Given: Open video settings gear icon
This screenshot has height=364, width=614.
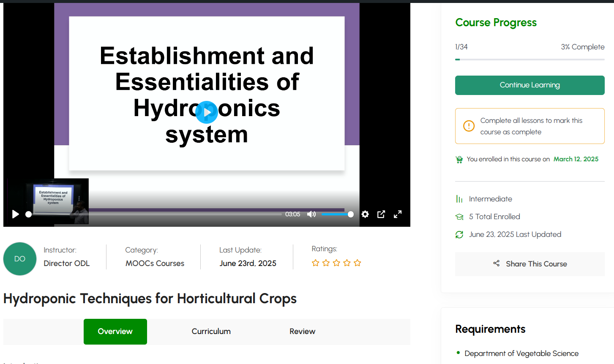Looking at the screenshot, I should pyautogui.click(x=365, y=214).
